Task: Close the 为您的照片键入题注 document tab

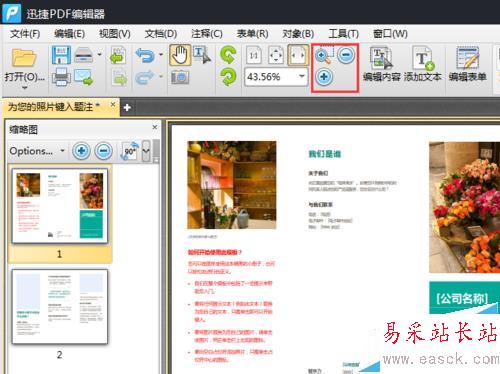Action: 113,104
